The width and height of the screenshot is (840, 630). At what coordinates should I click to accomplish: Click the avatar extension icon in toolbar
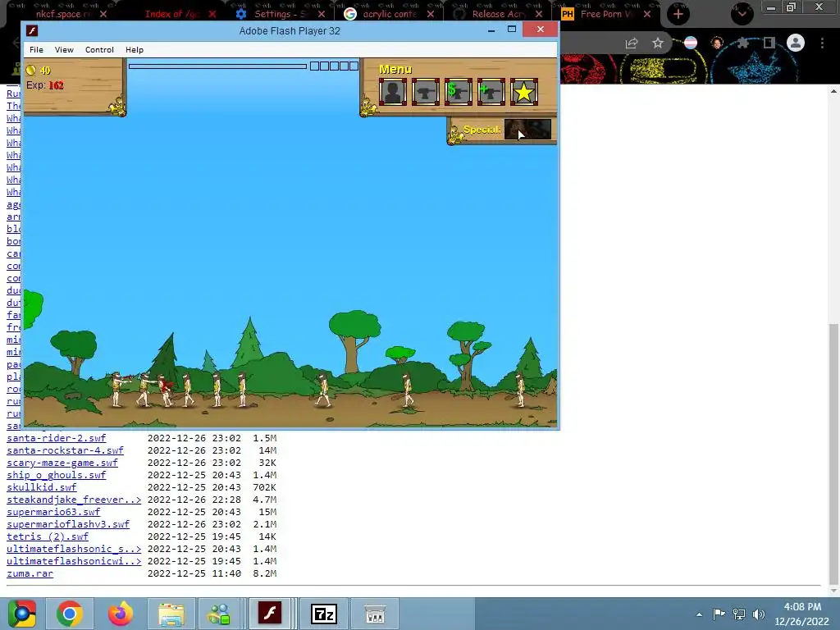click(x=717, y=43)
